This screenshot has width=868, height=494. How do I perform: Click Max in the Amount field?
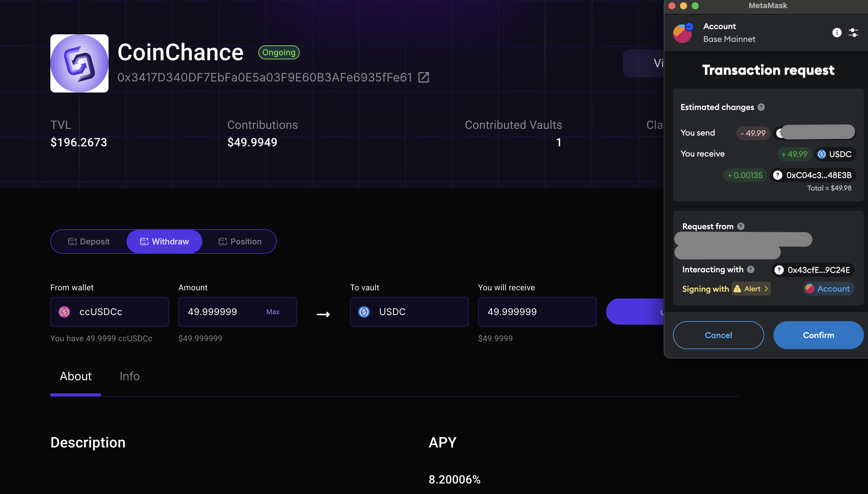272,312
